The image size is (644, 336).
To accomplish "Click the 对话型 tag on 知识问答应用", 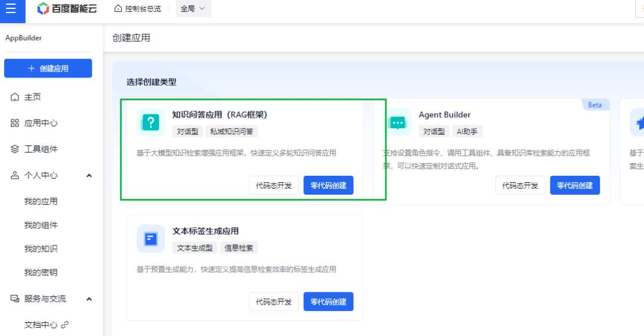I will tap(187, 131).
